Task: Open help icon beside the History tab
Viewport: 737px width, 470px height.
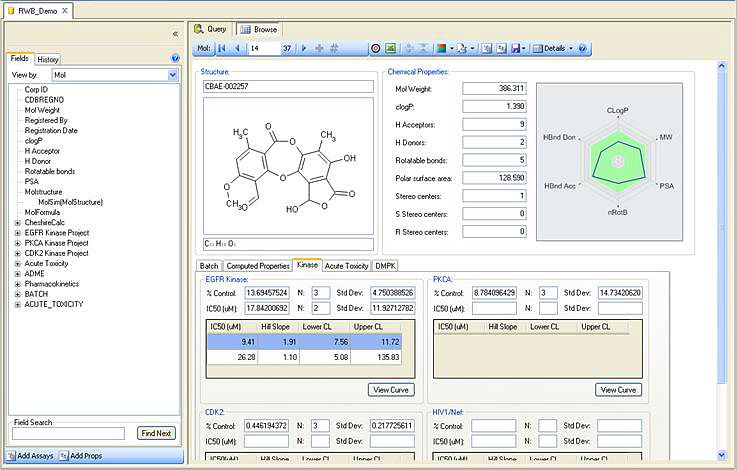Action: click(175, 59)
